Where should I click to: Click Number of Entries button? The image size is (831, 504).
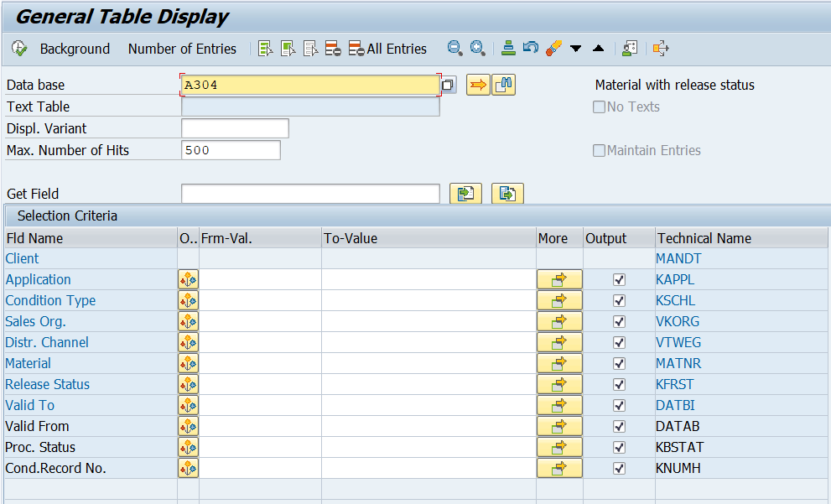[x=182, y=49]
